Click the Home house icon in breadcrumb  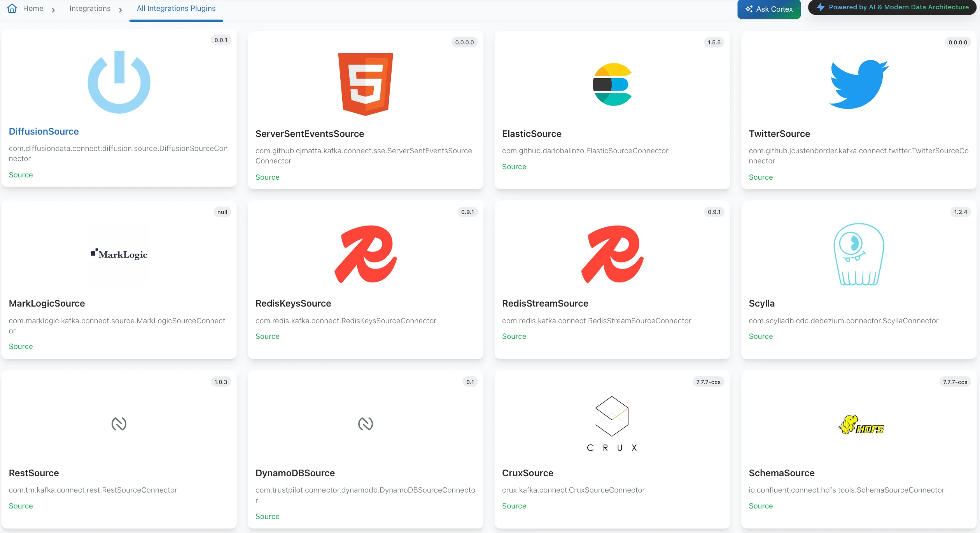point(12,8)
